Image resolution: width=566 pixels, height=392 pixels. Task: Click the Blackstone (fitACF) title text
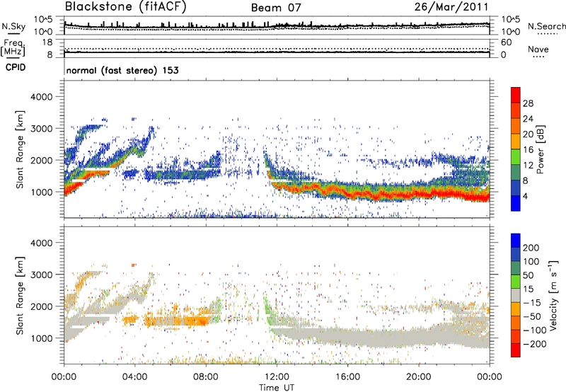pyautogui.click(x=126, y=7)
